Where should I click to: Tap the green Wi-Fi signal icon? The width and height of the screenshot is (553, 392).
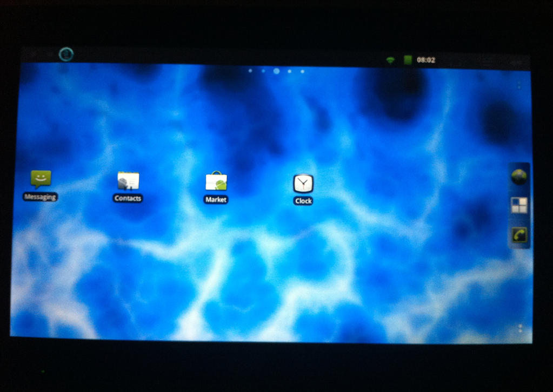pyautogui.click(x=390, y=60)
